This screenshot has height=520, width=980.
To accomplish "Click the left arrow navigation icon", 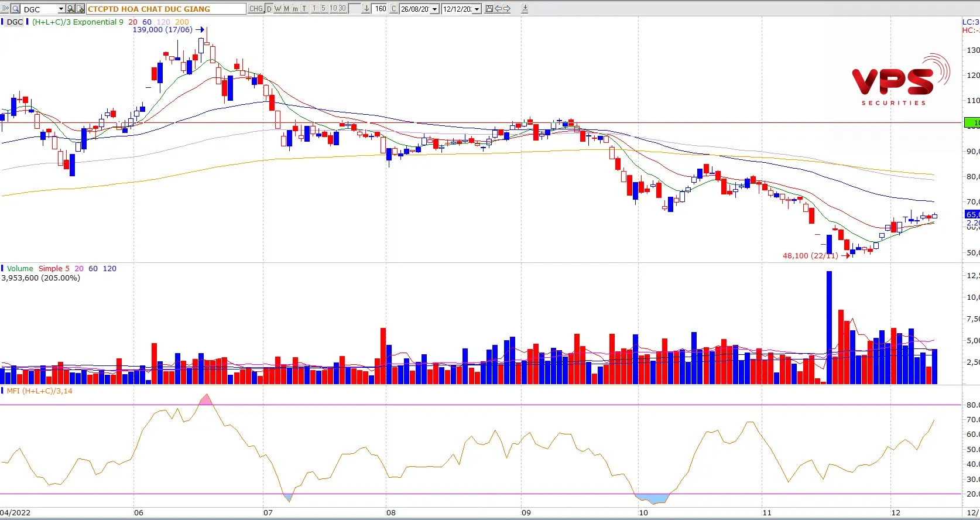I will coord(498,9).
